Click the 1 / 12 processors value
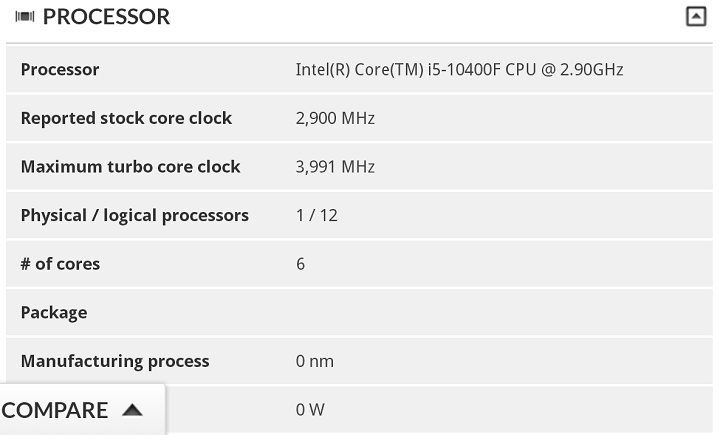This screenshot has height=435, width=720. [x=316, y=215]
